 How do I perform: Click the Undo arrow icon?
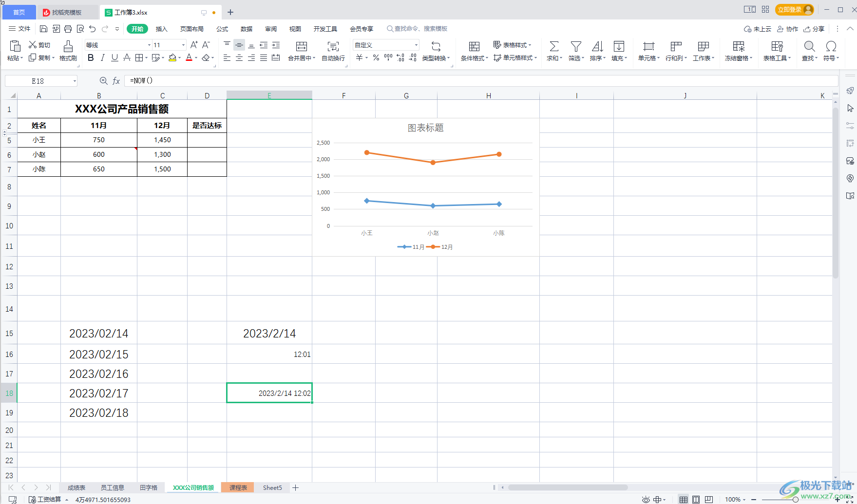coord(93,29)
